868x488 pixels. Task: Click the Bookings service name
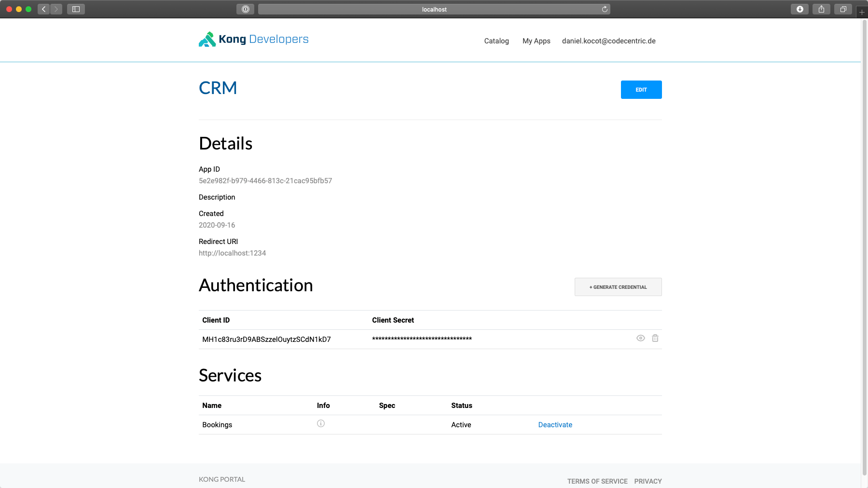coord(217,425)
